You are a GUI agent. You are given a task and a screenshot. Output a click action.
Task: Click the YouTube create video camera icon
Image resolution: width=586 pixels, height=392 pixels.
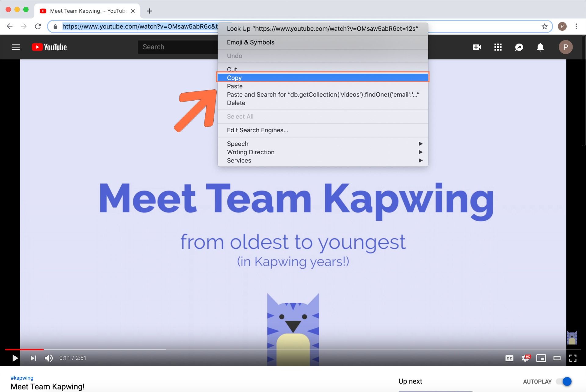coord(477,47)
